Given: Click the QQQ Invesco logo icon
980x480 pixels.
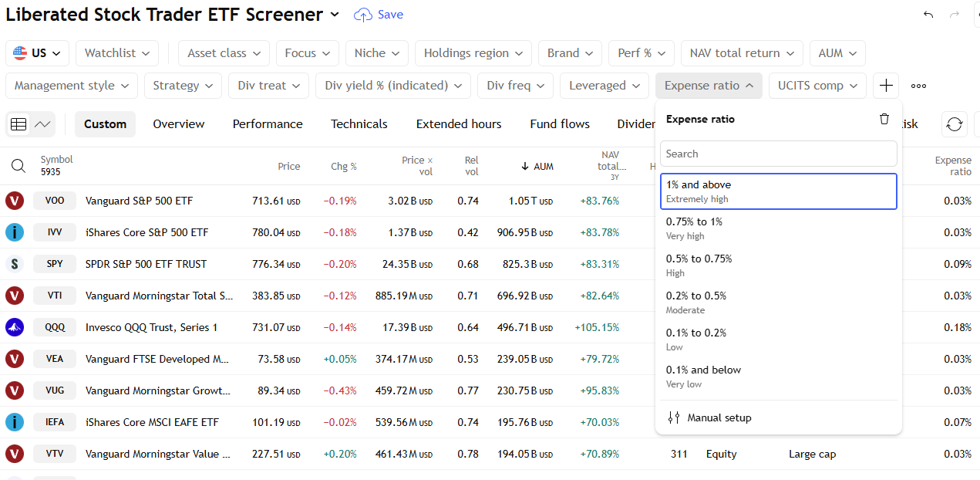Looking at the screenshot, I should point(14,327).
